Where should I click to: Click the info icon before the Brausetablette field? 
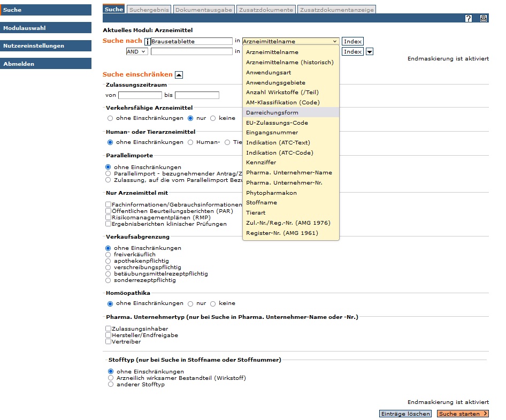148,41
